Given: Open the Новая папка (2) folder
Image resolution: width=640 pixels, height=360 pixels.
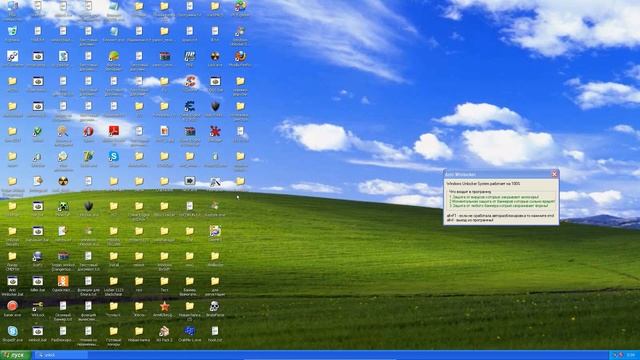Looking at the screenshot, I should (x=189, y=306).
